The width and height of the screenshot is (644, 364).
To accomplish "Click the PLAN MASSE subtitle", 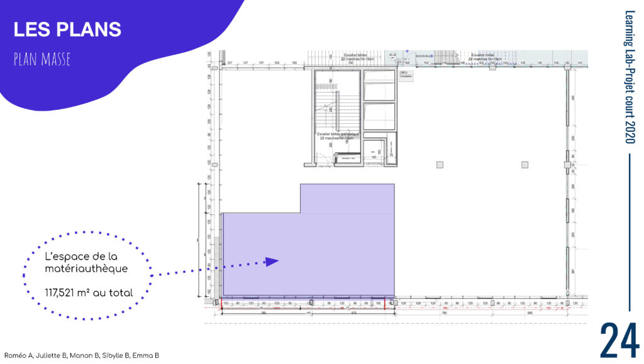I will click(42, 60).
